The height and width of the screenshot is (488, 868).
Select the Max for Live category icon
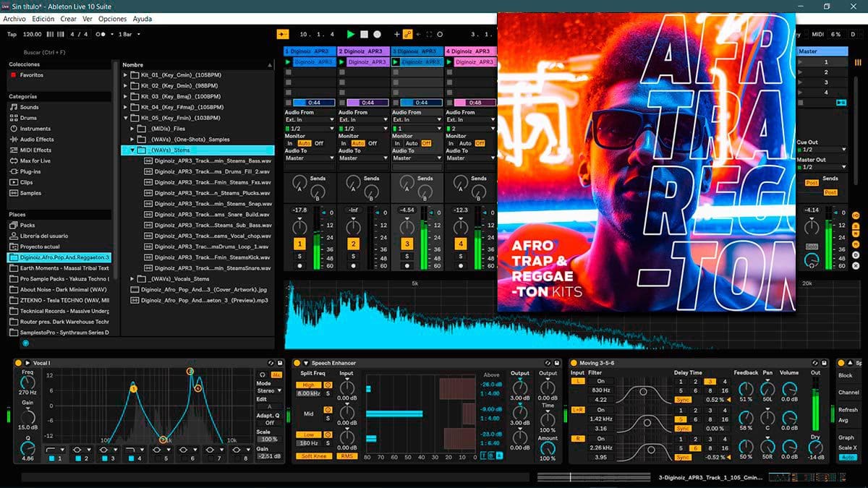click(x=13, y=161)
